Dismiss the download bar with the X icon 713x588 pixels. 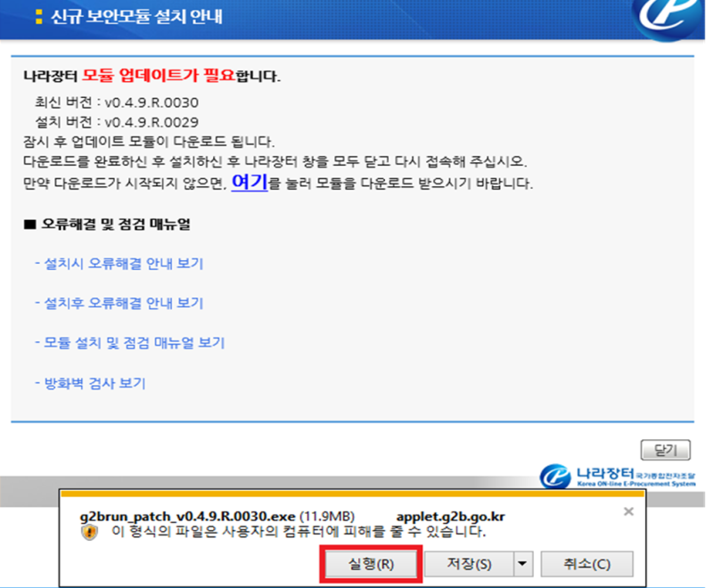(628, 511)
